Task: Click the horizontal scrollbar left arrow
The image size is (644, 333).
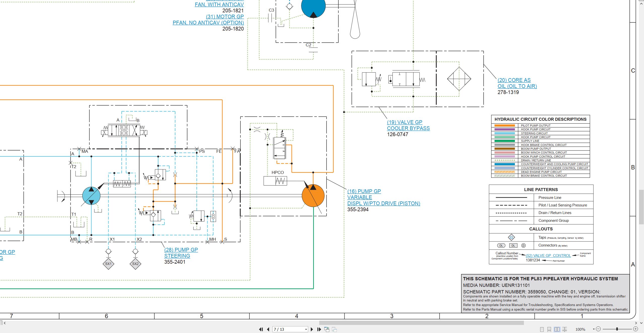Action: point(5,323)
